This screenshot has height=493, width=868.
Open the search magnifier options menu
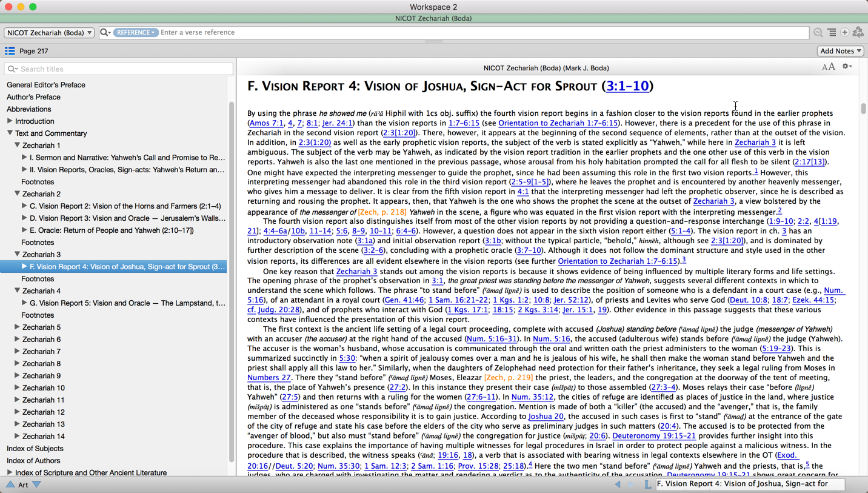(105, 33)
